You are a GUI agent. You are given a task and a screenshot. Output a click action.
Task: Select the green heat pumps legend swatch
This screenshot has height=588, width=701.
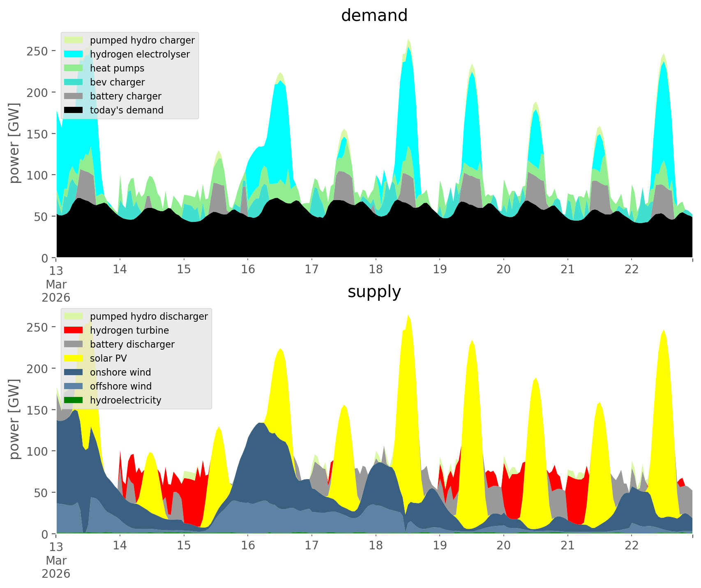[74, 68]
